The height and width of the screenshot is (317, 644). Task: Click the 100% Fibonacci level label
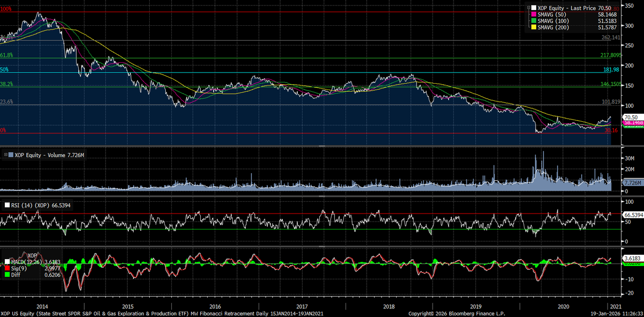click(6, 9)
